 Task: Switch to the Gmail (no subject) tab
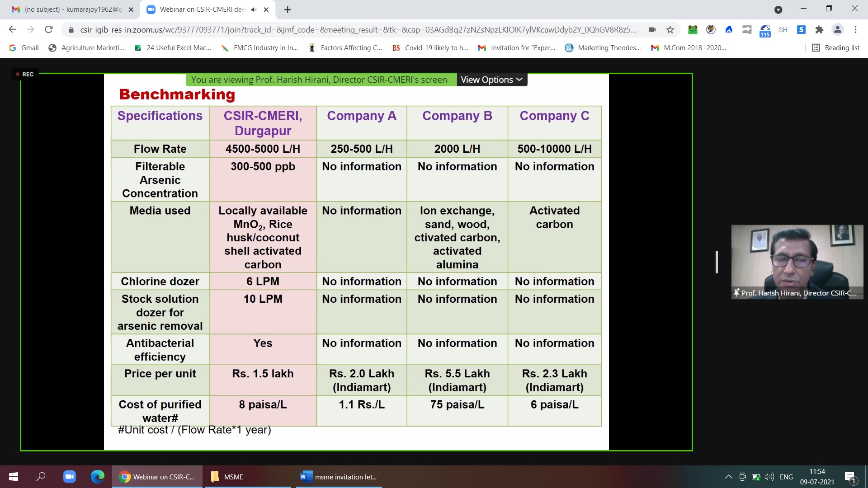[x=72, y=9]
